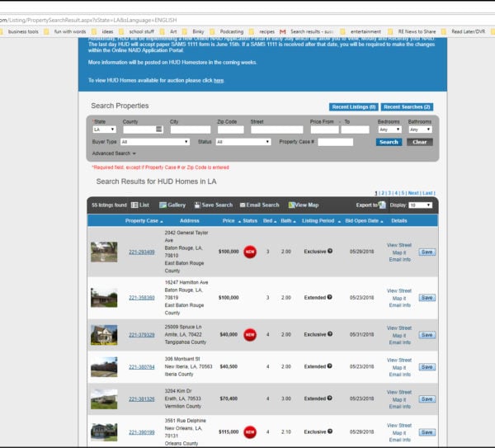Viewport: 495px width, 448px height.
Task: Click the Street input field
Action: point(277,130)
